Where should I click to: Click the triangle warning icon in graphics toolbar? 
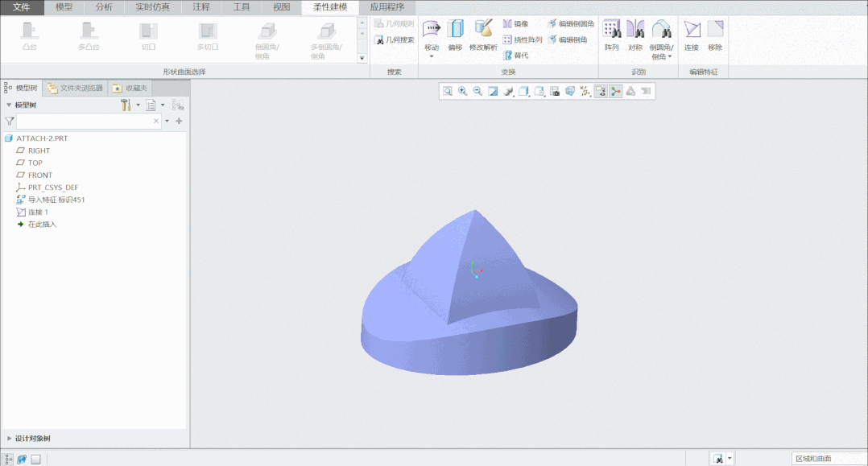pos(631,91)
